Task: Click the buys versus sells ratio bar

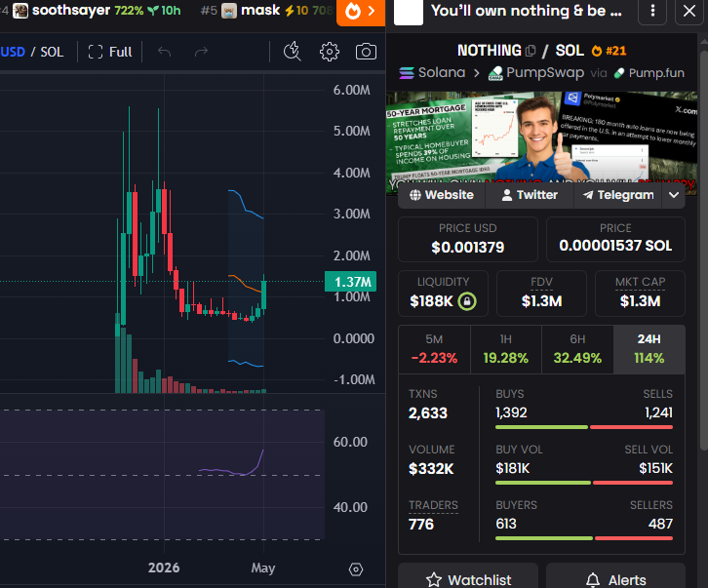Action: tap(584, 427)
